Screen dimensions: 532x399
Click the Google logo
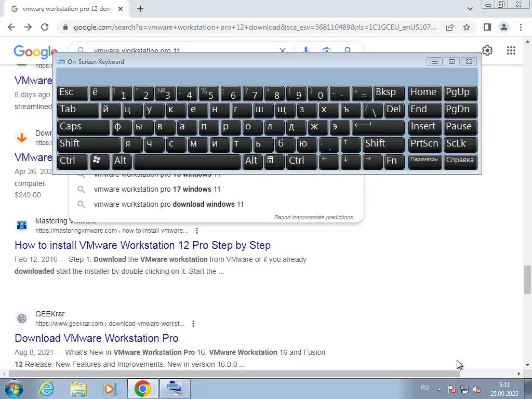point(35,51)
